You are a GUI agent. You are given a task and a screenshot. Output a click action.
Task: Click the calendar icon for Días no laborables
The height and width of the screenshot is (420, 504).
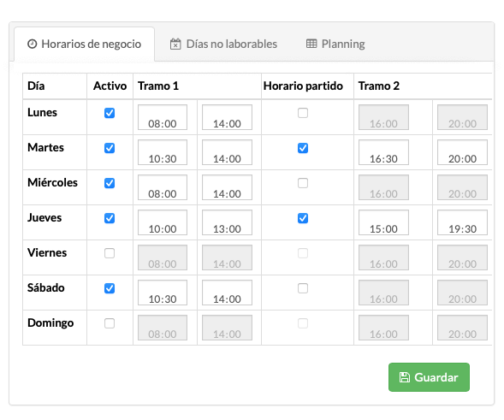(x=175, y=44)
